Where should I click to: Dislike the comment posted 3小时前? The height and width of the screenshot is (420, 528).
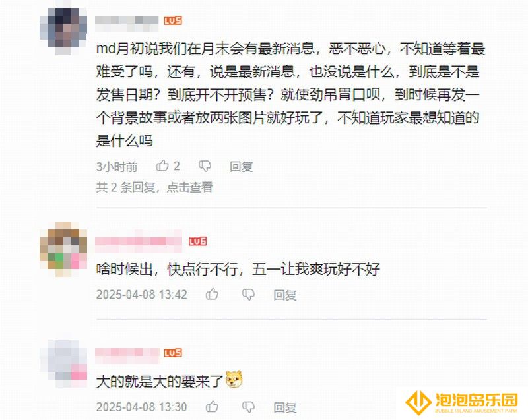tap(205, 166)
